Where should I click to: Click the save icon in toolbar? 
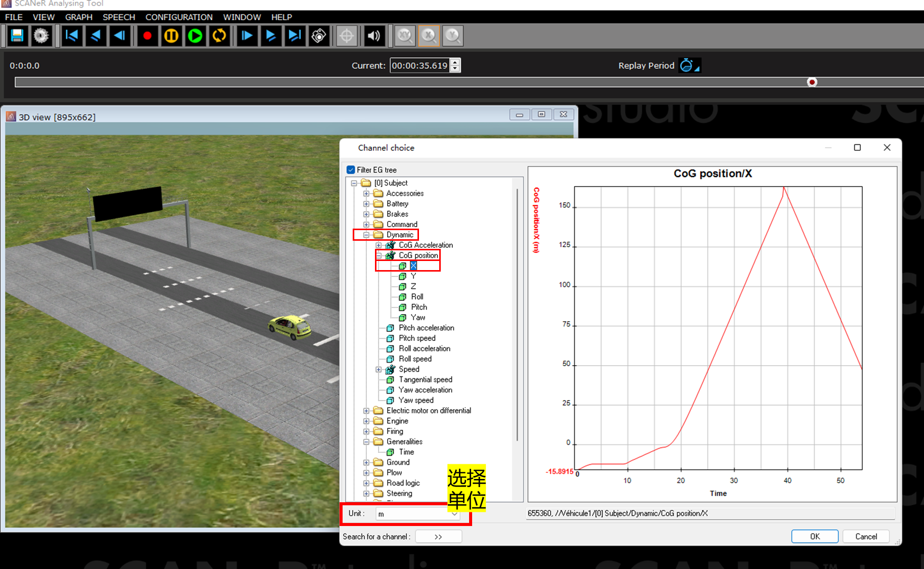[17, 36]
